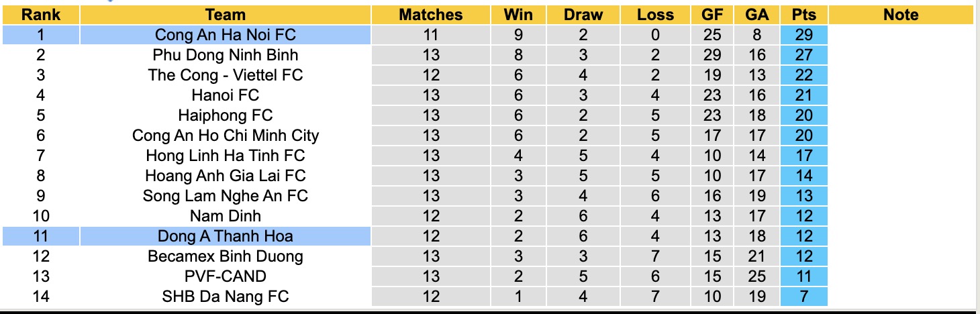
Task: Select Cong An Ho Chi Minh City
Action: (x=226, y=136)
